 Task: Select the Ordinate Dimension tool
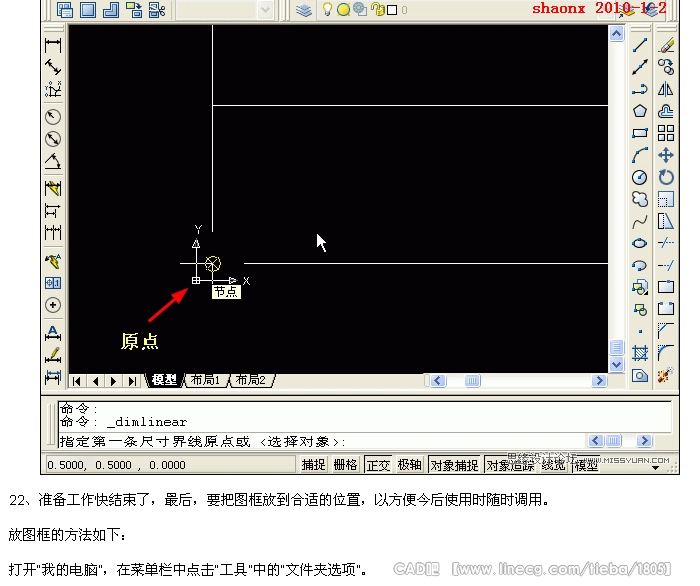click(x=53, y=90)
